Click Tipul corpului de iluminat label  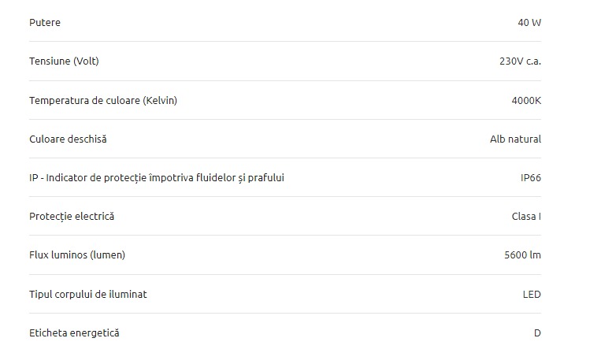[x=88, y=295]
